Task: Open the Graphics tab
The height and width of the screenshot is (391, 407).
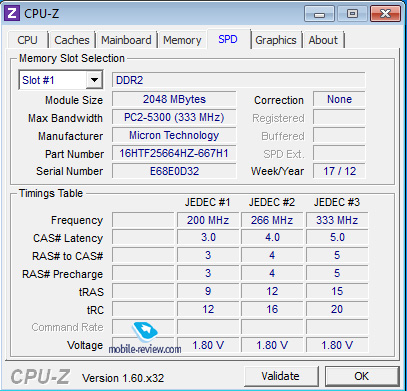Action: tap(276, 40)
